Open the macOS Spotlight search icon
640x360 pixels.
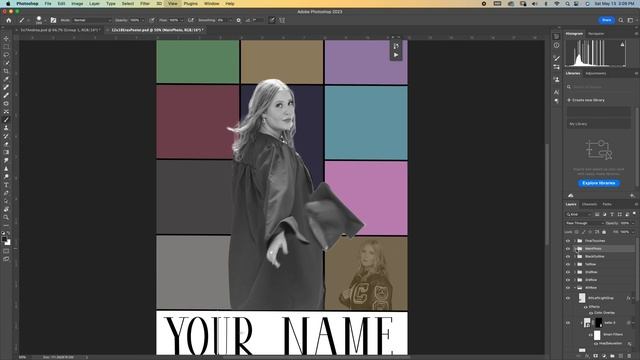567,4
